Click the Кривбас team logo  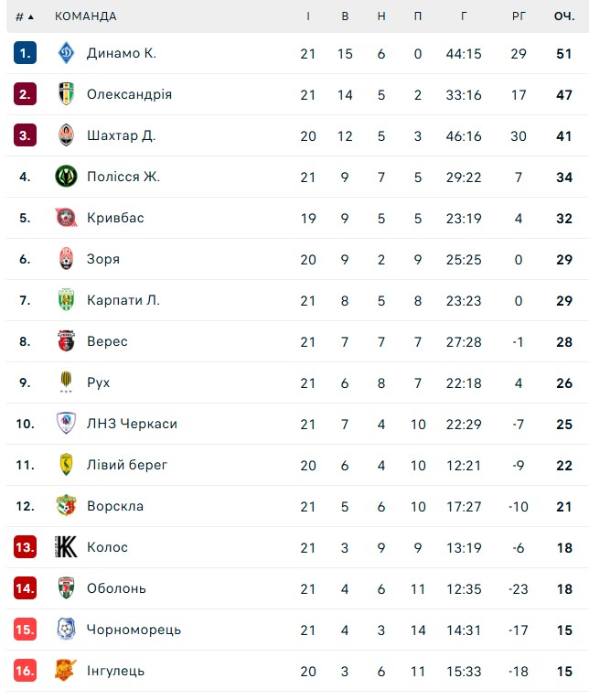[66, 218]
